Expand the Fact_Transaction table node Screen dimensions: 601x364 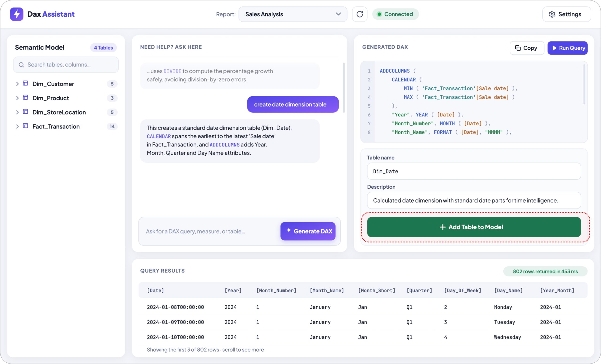point(17,126)
